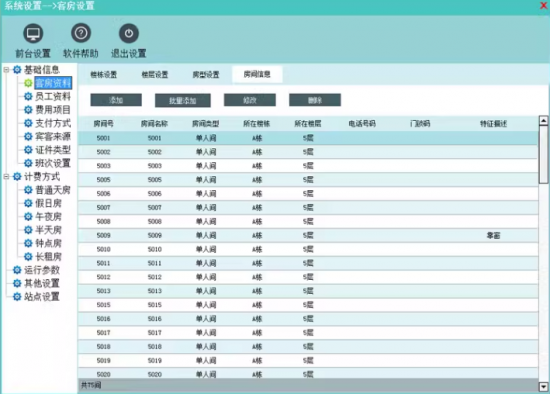This screenshot has height=394, width=550.
Task: Collapse the 基础信息 tree node
Action: pyautogui.click(x=6, y=70)
